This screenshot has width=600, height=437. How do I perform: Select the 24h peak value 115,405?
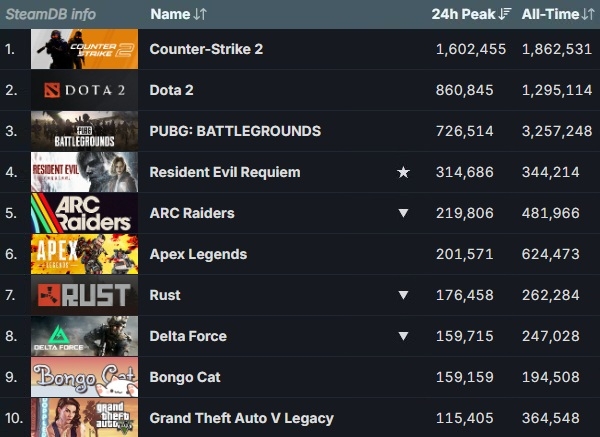(x=465, y=418)
